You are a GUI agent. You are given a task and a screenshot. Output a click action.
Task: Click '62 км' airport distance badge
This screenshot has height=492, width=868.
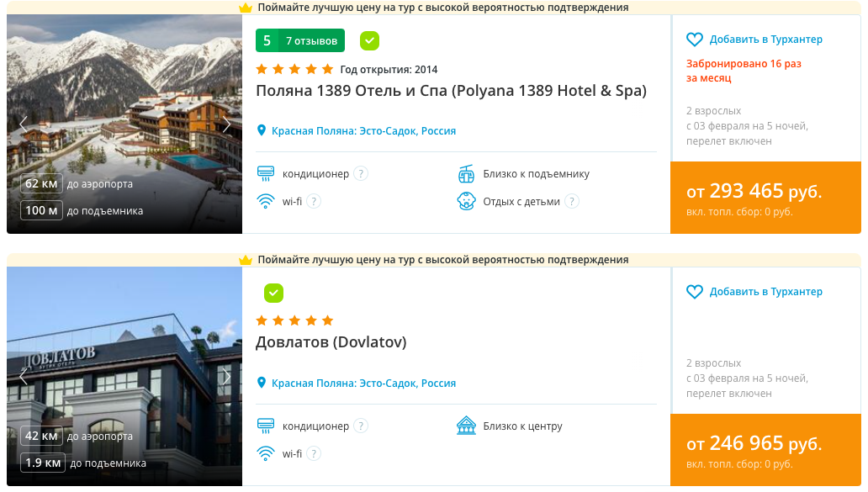41,183
